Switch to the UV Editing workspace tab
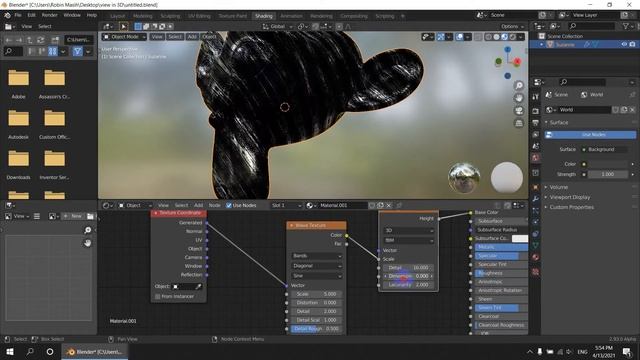Screen dimensions: 640x360 coord(199,16)
